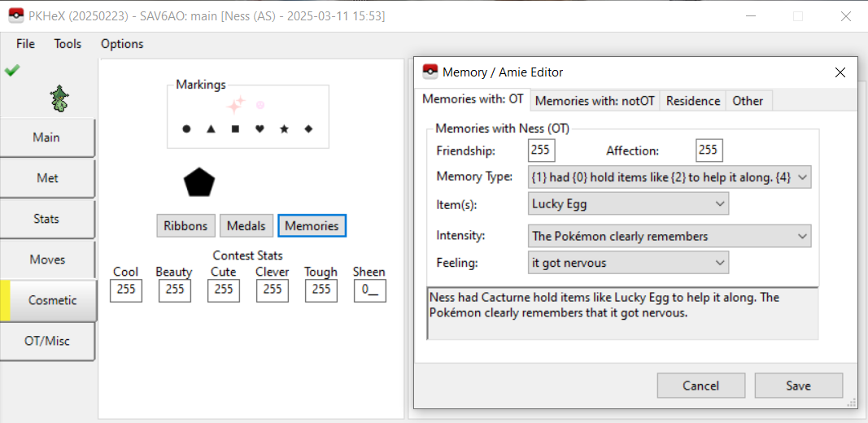Image resolution: width=868 pixels, height=423 pixels.
Task: Open the Ribbons editor button
Action: 185,225
